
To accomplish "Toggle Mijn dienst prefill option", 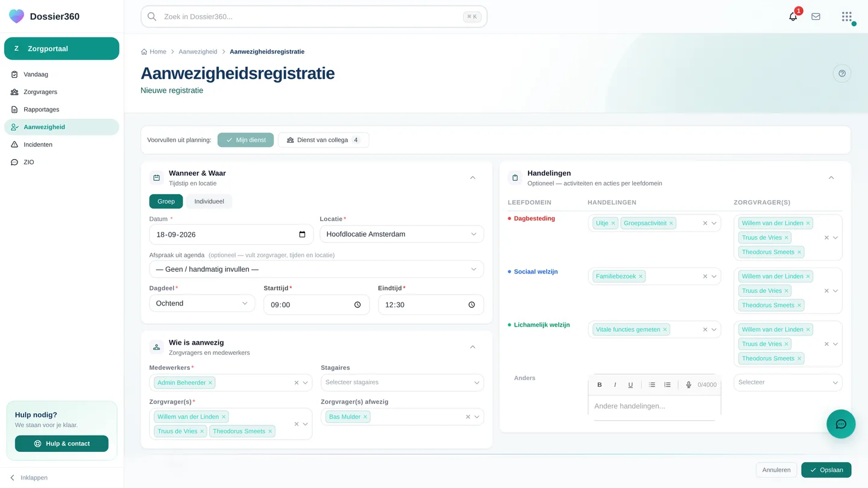I will point(245,140).
